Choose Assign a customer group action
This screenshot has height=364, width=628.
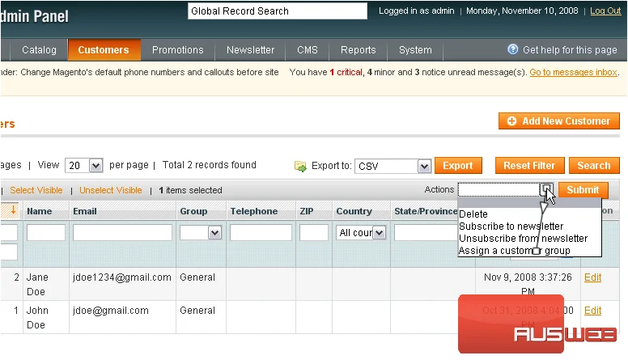coord(530,251)
